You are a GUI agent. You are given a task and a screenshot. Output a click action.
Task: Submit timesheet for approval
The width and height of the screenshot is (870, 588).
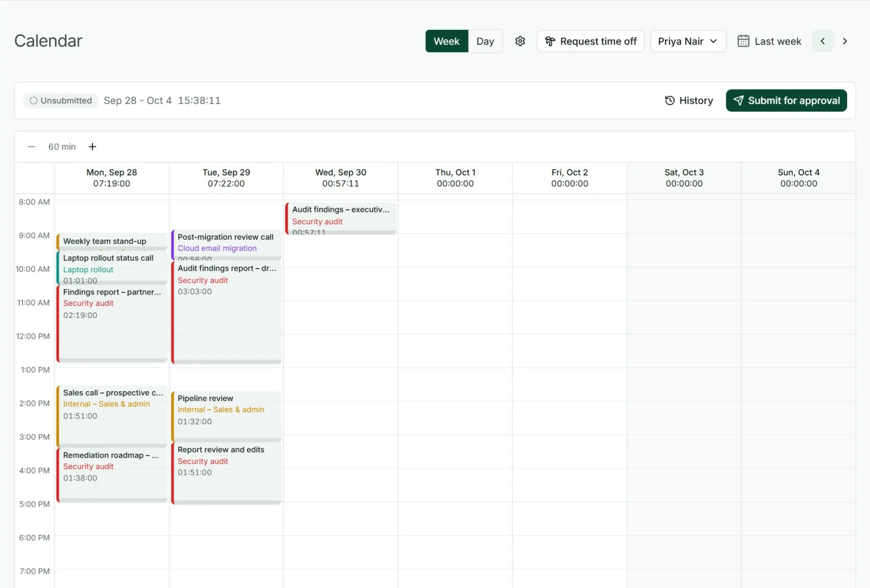[786, 101]
